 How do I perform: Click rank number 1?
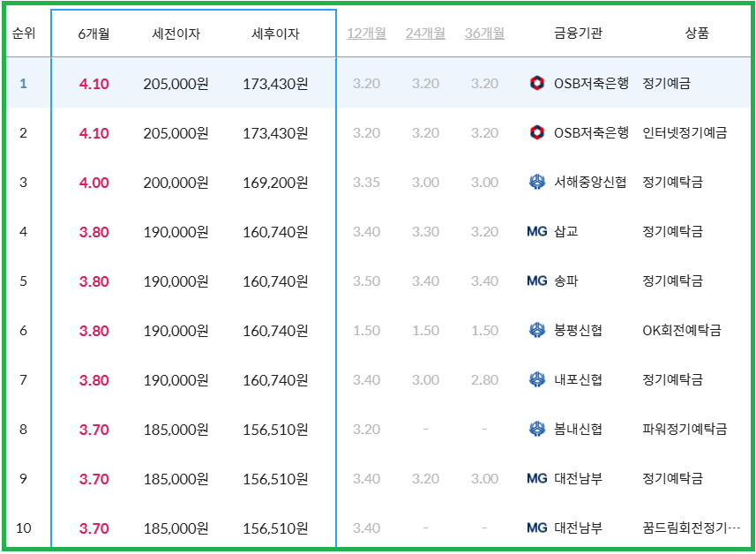coord(23,84)
